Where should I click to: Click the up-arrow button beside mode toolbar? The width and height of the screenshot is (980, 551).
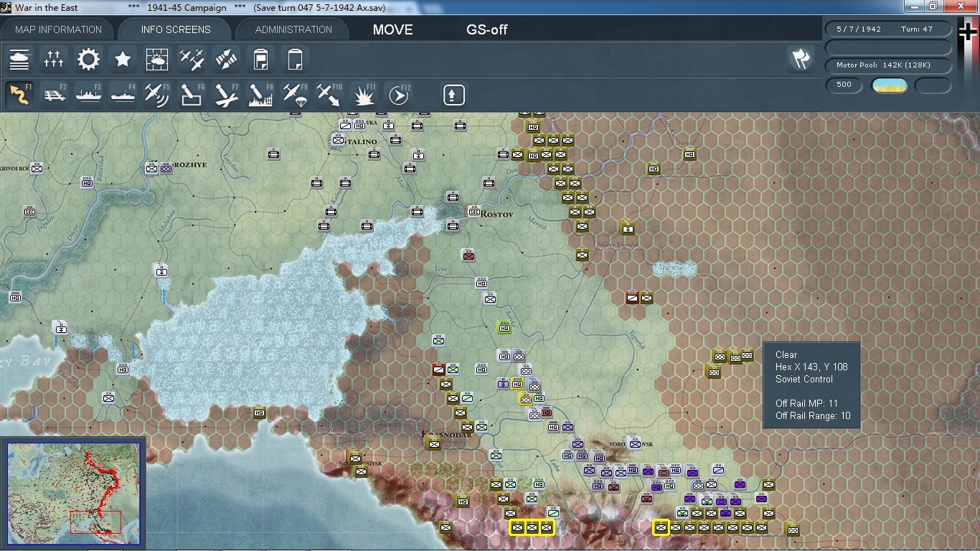click(x=453, y=95)
